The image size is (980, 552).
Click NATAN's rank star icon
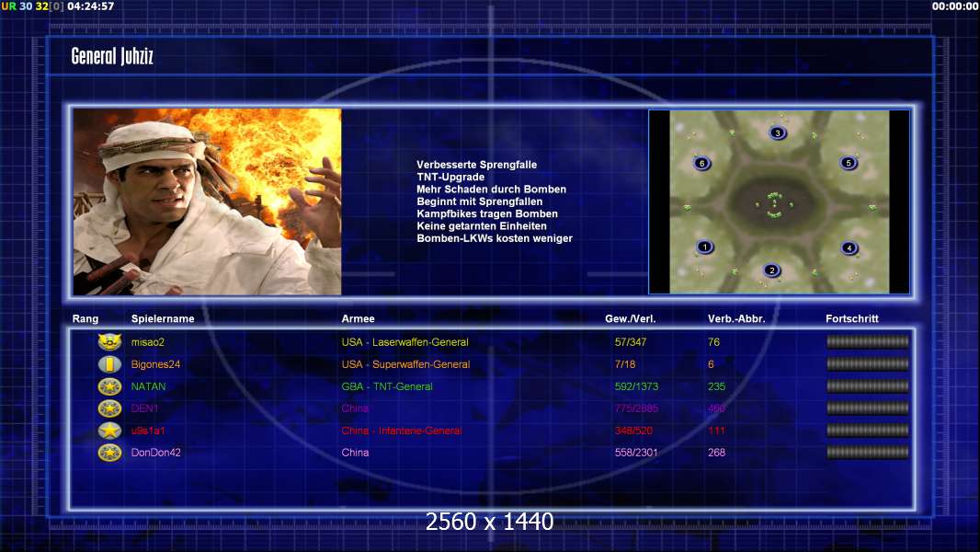(x=109, y=386)
